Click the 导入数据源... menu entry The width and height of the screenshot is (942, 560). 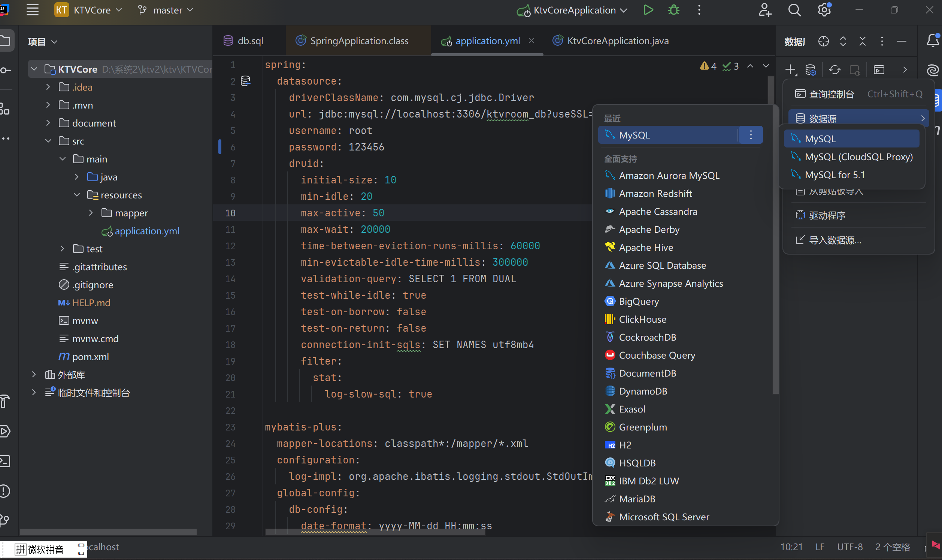(x=835, y=240)
